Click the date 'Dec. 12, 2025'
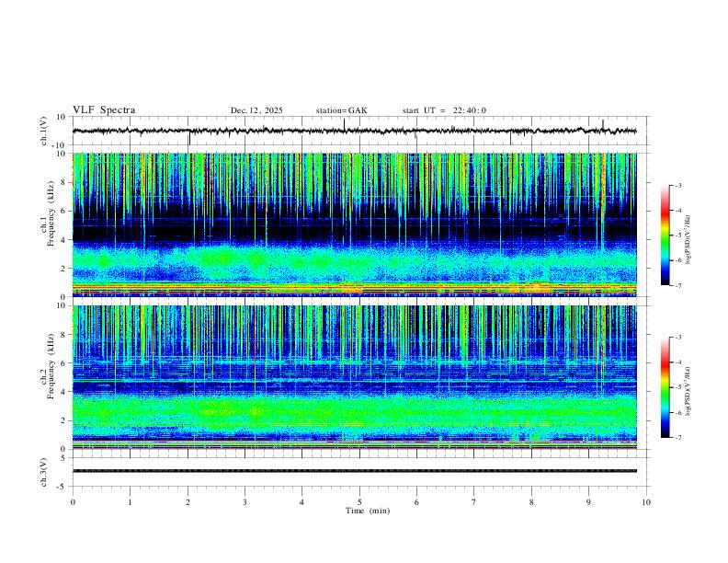Viewport: 728px width, 563px height. coord(256,110)
